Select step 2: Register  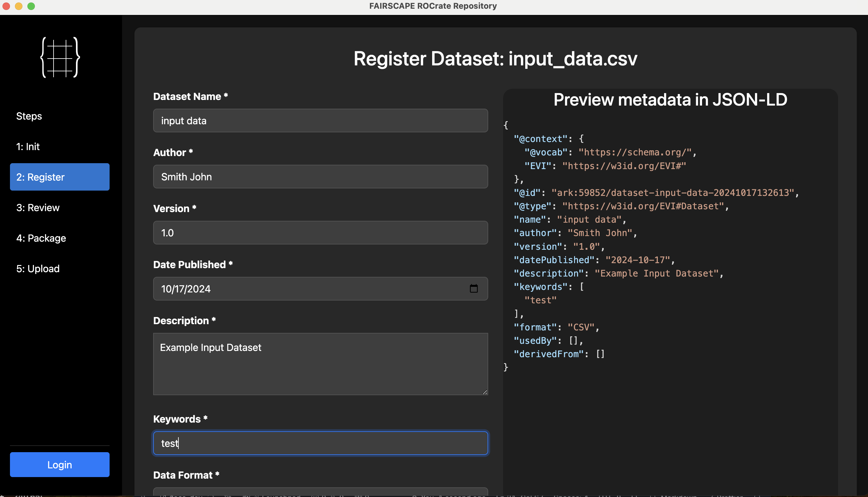tap(60, 177)
